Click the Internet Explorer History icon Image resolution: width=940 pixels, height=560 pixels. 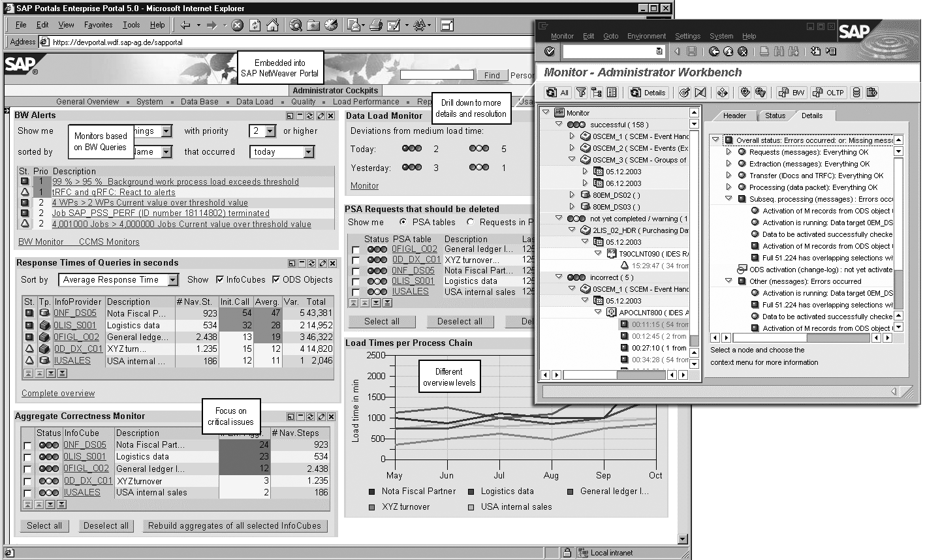[x=331, y=25]
